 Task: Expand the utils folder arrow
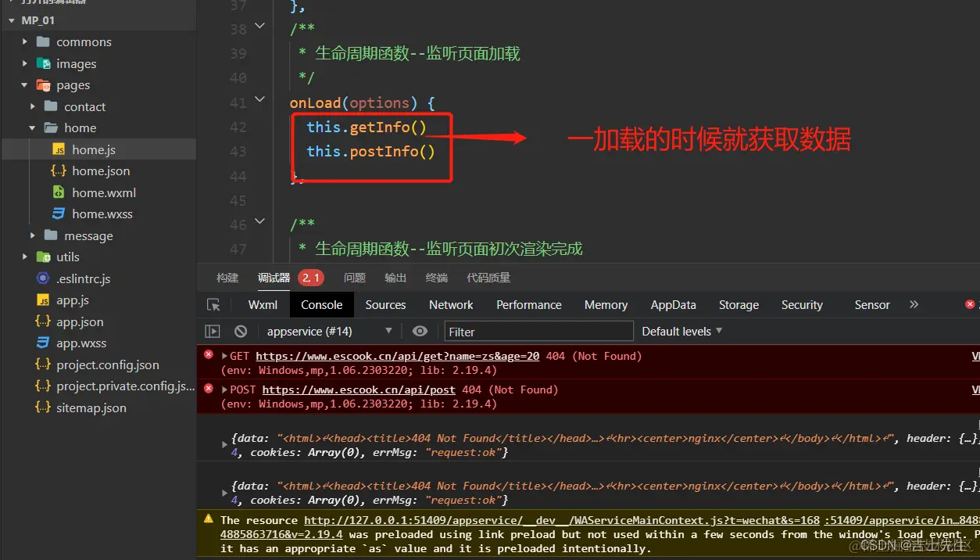25,257
